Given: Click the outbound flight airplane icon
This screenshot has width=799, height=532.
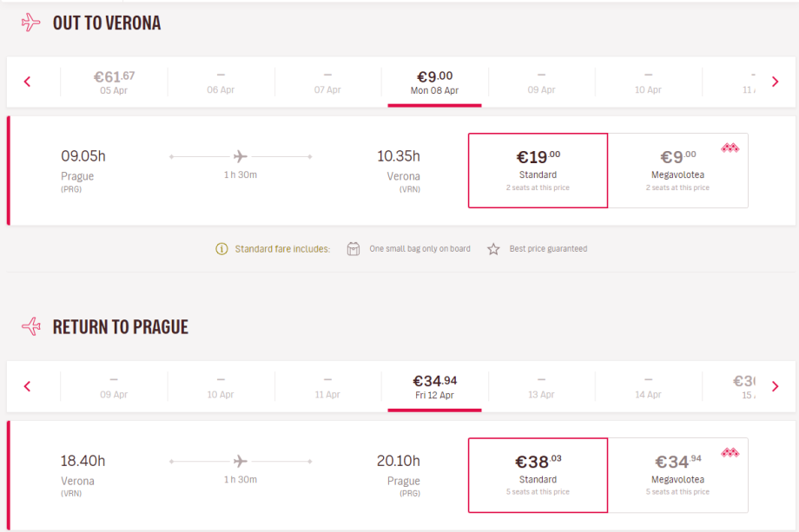Looking at the screenshot, I should pyautogui.click(x=31, y=23).
